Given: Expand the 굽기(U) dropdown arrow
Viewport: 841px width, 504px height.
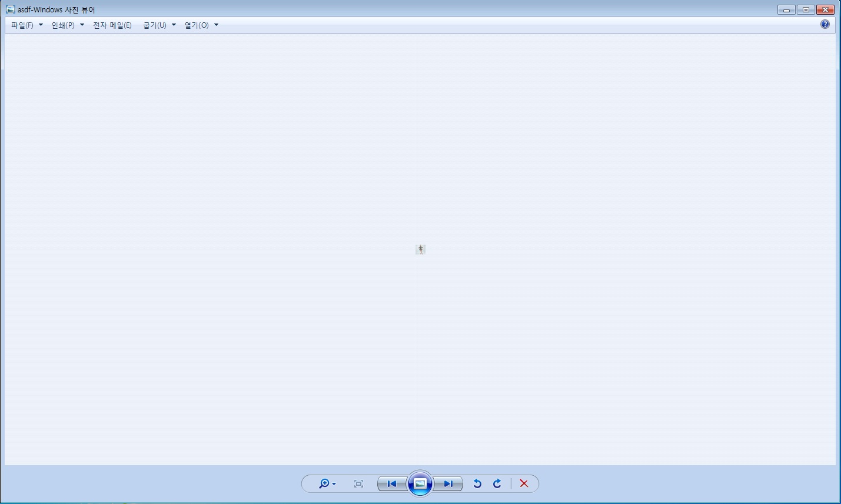Looking at the screenshot, I should [174, 25].
